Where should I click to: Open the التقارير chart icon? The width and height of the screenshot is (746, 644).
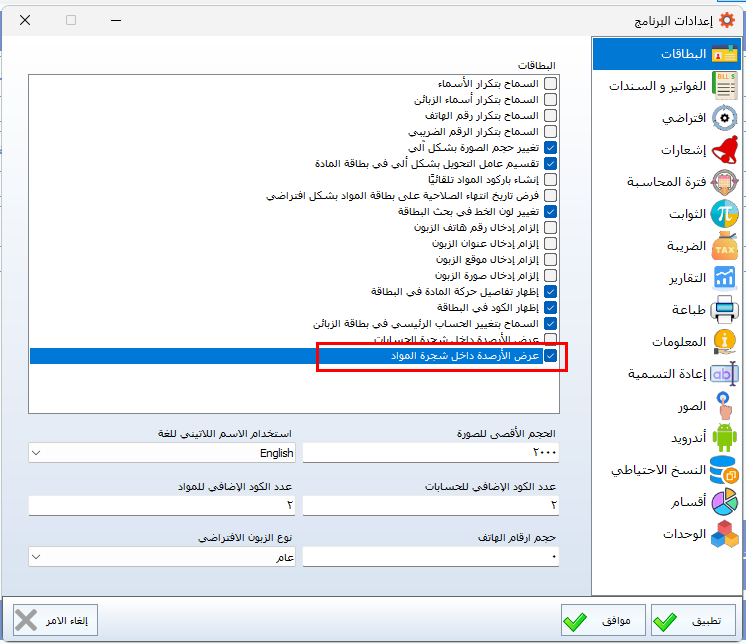click(725, 278)
